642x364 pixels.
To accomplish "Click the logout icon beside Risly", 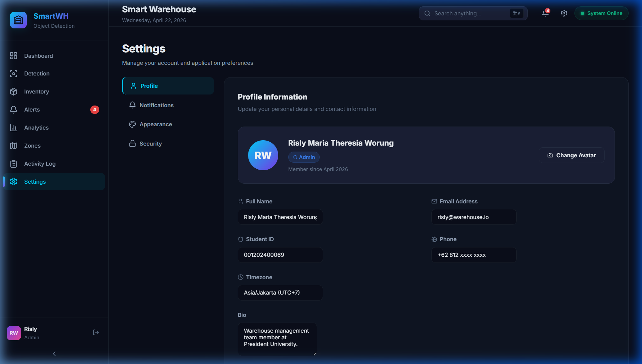I will pyautogui.click(x=96, y=332).
